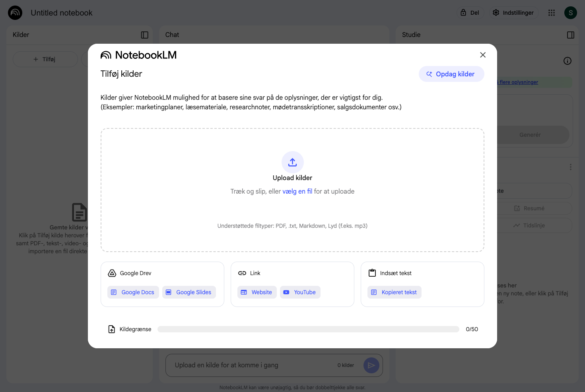Image resolution: width=585 pixels, height=392 pixels.
Task: Click the send message arrow in chat
Action: click(371, 365)
